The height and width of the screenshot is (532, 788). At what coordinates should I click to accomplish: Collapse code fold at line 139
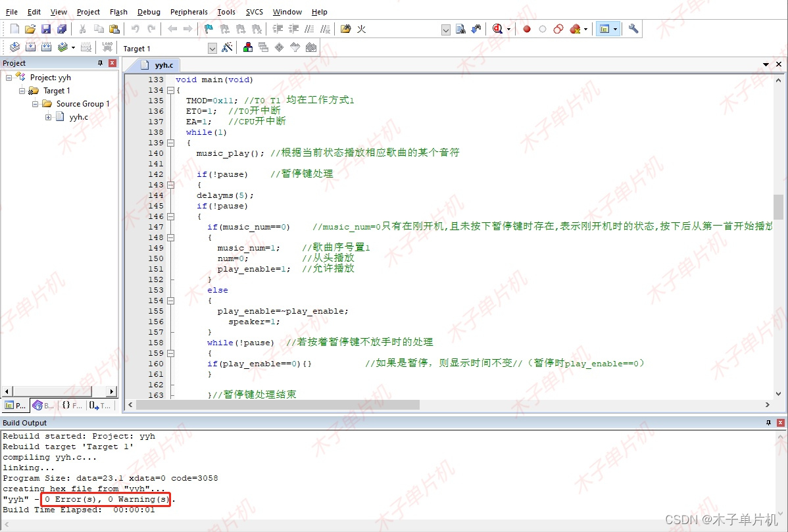click(x=170, y=143)
